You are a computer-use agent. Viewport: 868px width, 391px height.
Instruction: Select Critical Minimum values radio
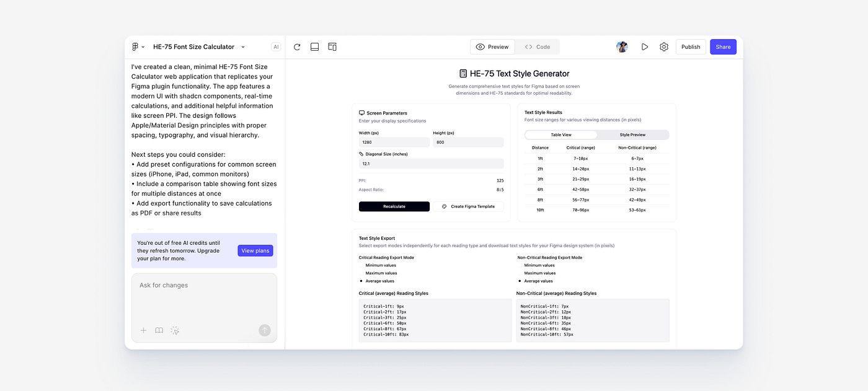tap(361, 265)
